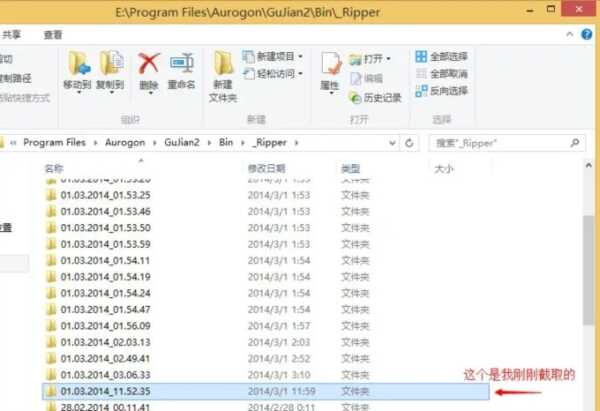Select the folder 01.03.2014_11.52.35
The image size is (600, 411).
click(105, 390)
